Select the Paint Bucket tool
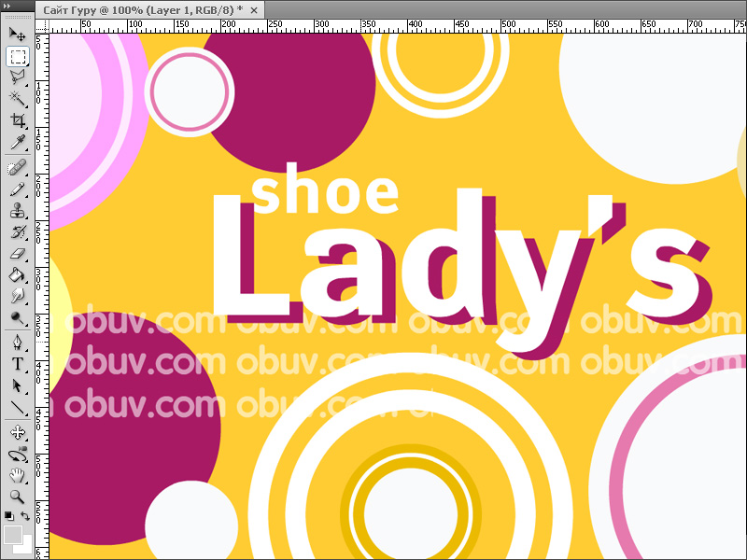The image size is (747, 560). click(x=17, y=274)
